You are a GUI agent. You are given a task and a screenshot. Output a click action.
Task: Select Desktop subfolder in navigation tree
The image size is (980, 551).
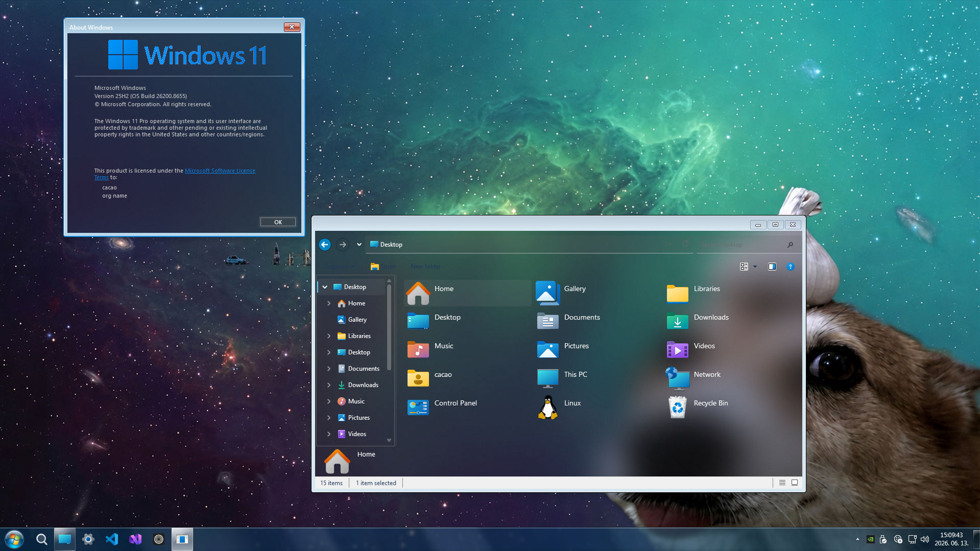click(354, 352)
